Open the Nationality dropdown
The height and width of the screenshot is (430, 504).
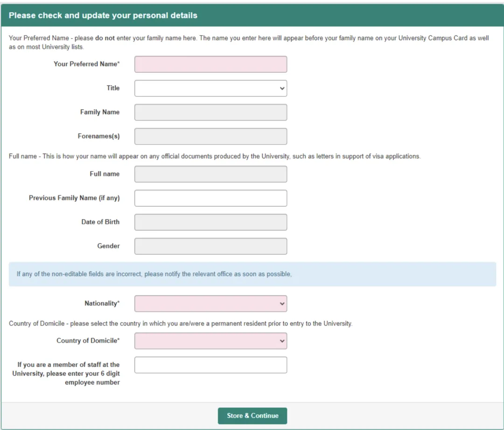pyautogui.click(x=210, y=304)
